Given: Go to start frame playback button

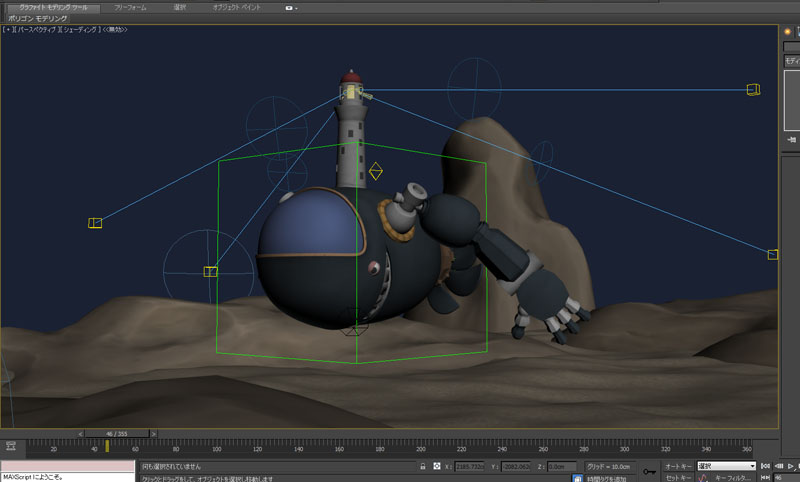Looking at the screenshot, I should pyautogui.click(x=765, y=466).
